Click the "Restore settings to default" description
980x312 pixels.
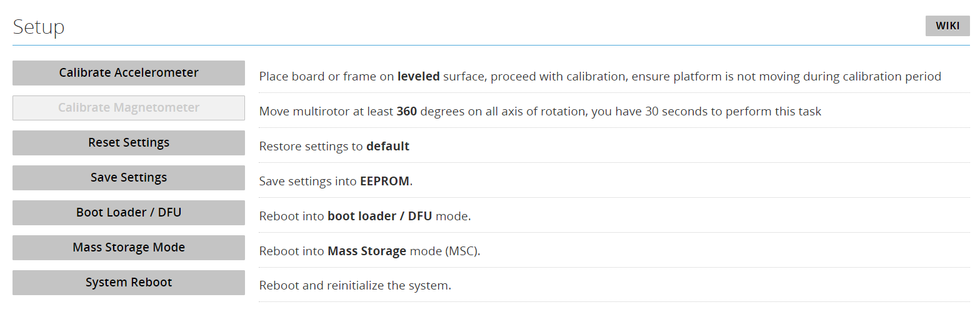334,147
